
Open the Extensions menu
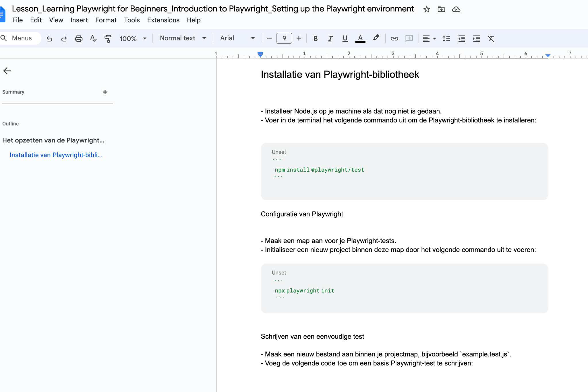[163, 20]
